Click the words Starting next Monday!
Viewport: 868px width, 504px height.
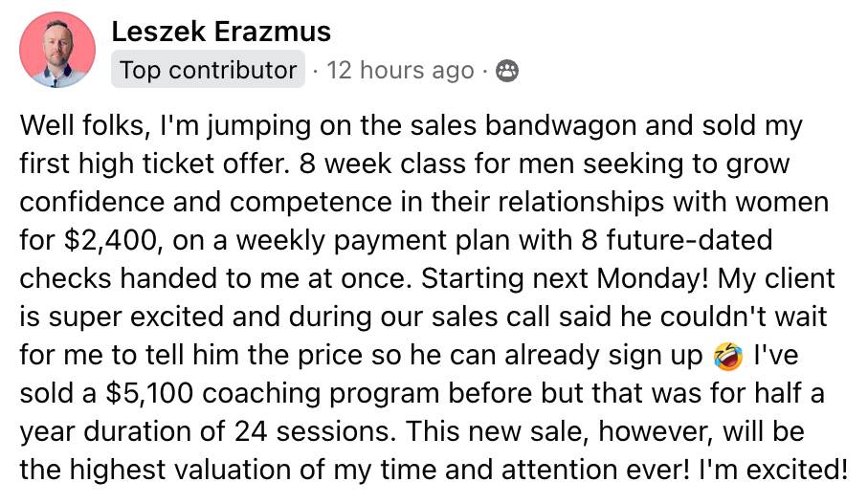(565, 278)
